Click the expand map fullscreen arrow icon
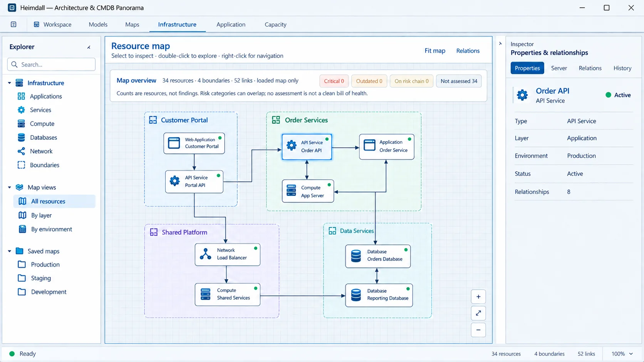The height and width of the screenshot is (362, 644). click(478, 313)
